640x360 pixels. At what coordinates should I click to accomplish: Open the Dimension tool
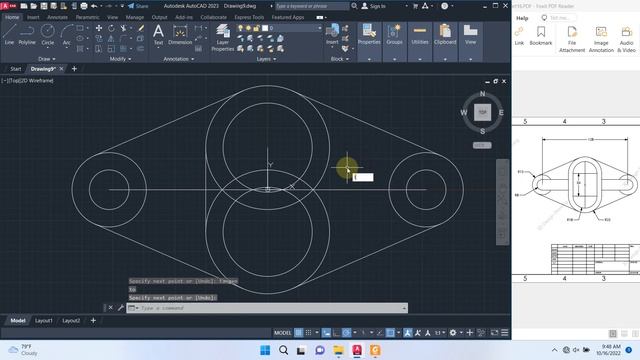pos(180,34)
